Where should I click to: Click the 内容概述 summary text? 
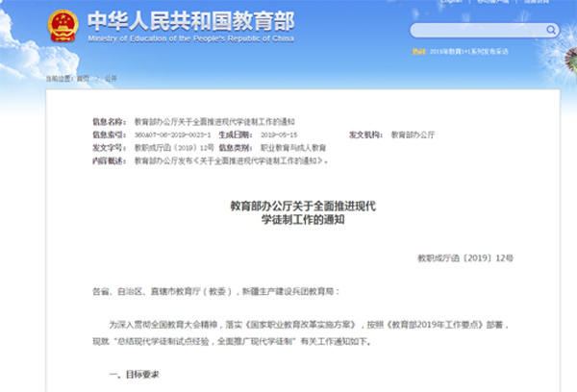tap(231, 160)
